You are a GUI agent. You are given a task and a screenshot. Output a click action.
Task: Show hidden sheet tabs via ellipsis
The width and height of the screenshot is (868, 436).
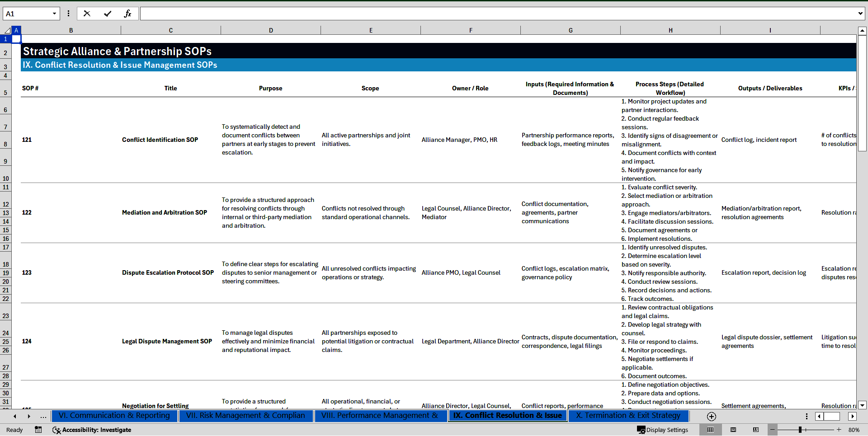[x=43, y=416]
